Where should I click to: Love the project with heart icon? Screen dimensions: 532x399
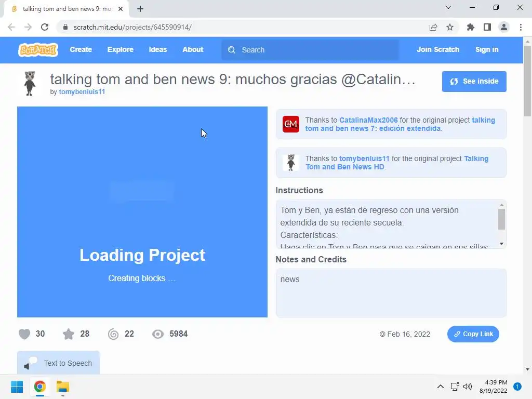(24, 334)
